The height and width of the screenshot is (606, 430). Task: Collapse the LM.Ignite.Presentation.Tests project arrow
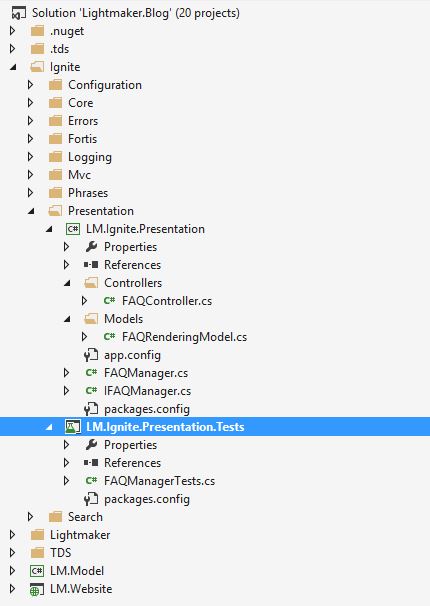(x=49, y=427)
